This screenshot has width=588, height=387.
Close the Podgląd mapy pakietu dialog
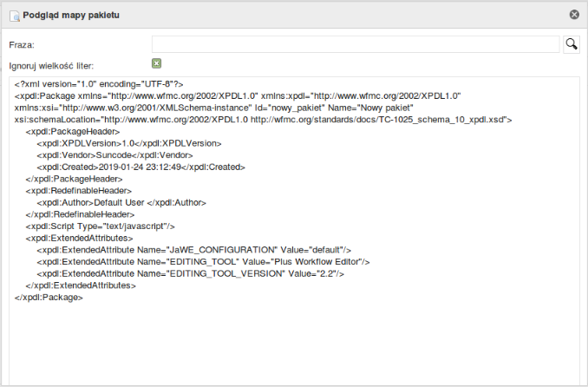point(574,15)
